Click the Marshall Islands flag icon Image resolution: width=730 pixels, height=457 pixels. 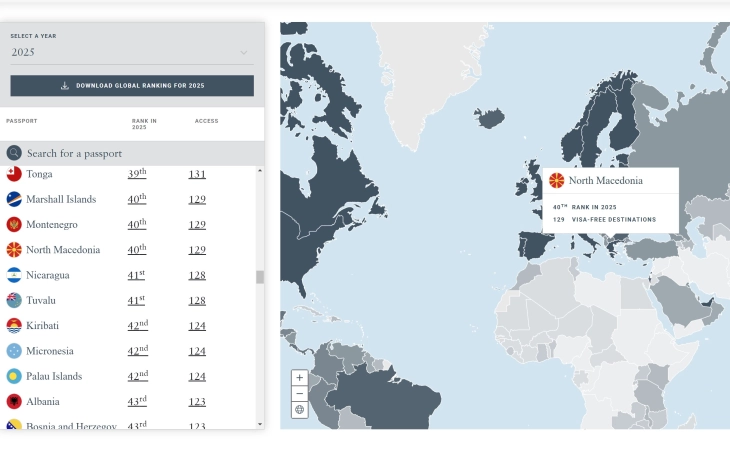(14, 199)
